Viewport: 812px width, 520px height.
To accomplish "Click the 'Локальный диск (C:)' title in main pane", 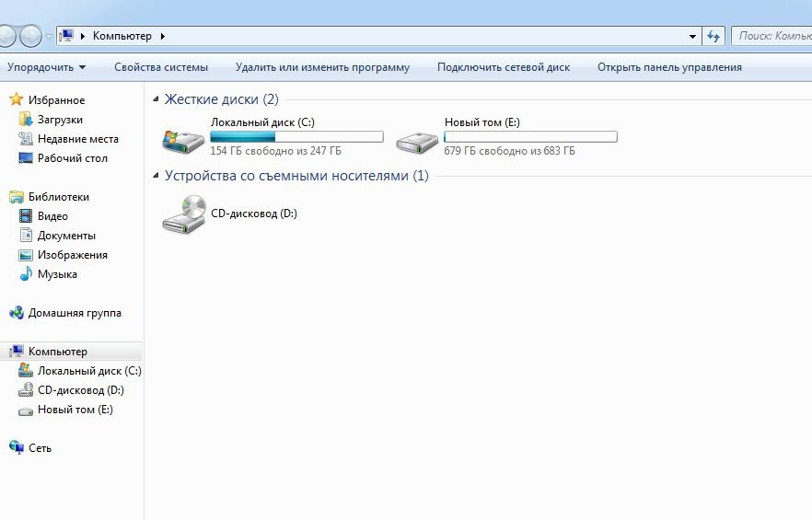I will coord(262,122).
